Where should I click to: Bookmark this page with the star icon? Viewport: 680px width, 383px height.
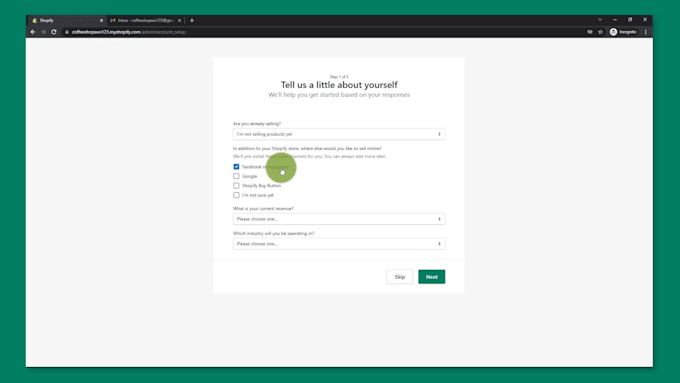pos(600,32)
